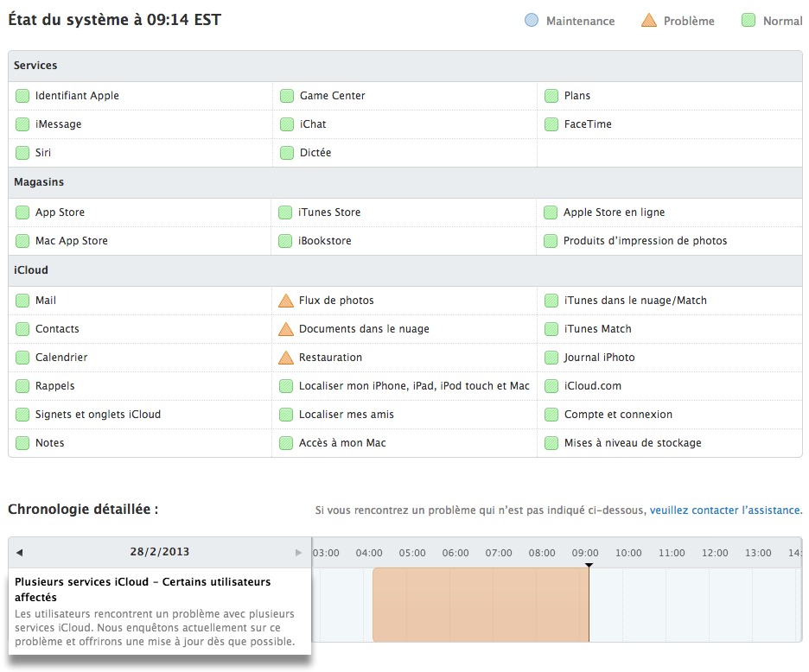The width and height of the screenshot is (809, 672).
Task: Click the green status icon beside Dictée
Action: click(287, 153)
